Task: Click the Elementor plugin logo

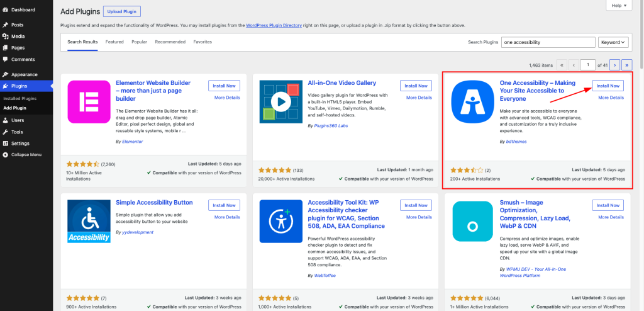Action: pos(89,101)
